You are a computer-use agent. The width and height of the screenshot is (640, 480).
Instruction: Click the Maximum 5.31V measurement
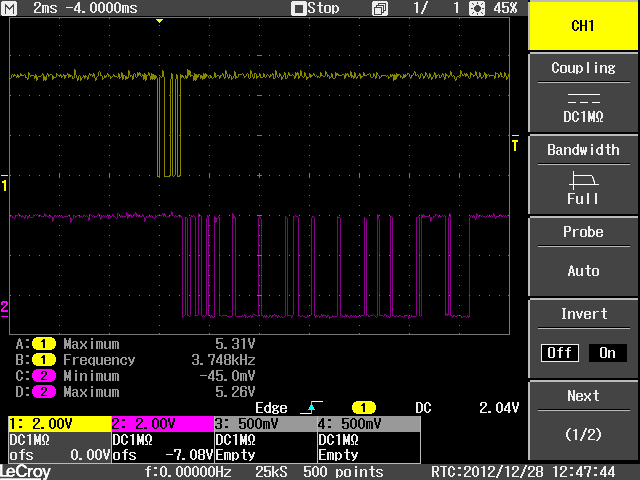pos(135,344)
